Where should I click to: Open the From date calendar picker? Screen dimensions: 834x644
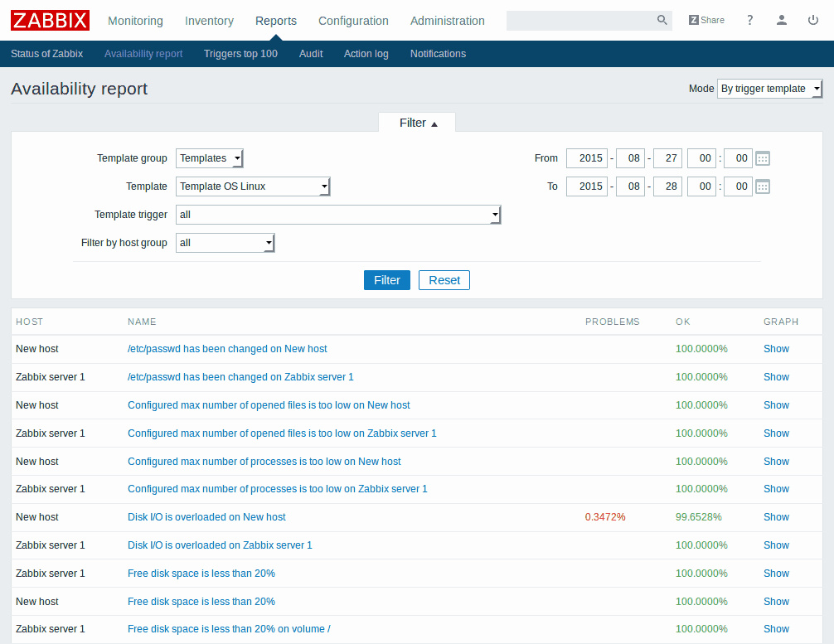click(763, 158)
